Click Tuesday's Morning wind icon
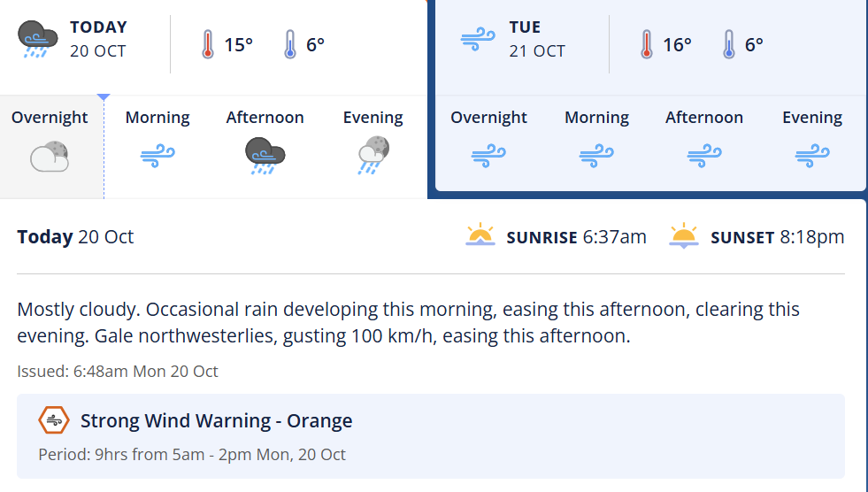 click(x=596, y=158)
